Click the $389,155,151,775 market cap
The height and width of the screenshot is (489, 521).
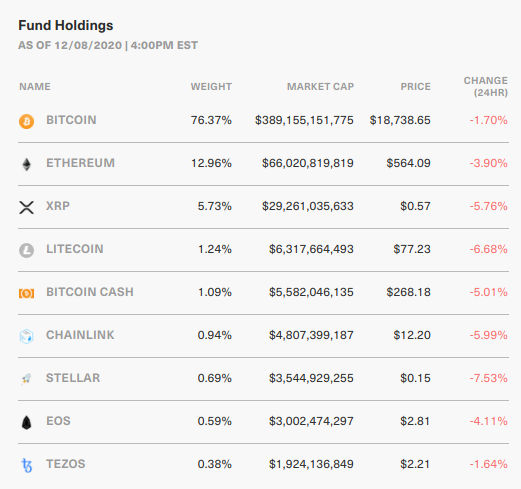click(x=304, y=120)
